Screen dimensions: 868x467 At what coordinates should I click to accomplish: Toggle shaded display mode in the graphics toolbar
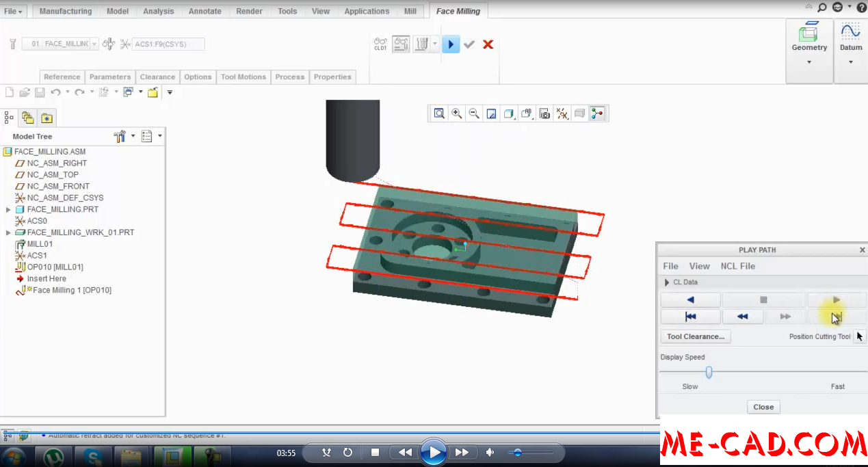tap(509, 114)
